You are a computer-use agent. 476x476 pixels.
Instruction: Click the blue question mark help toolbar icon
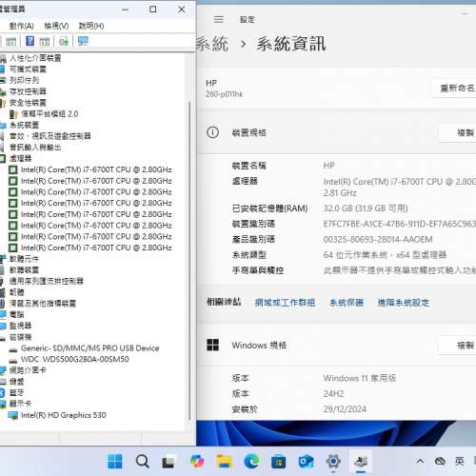coord(30,41)
